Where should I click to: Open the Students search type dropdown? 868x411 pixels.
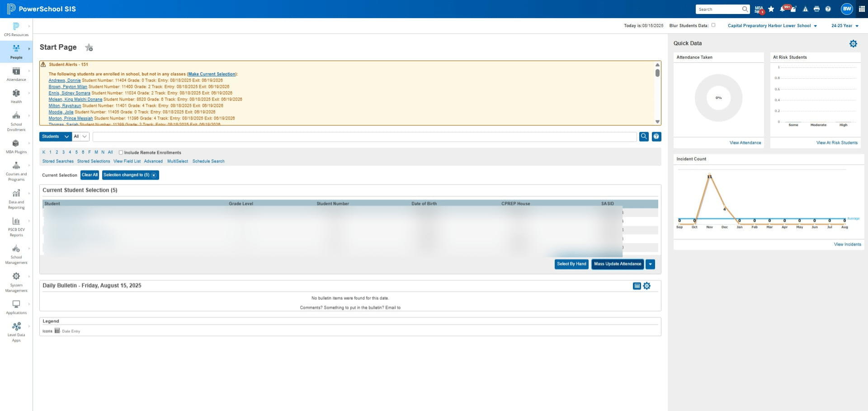[56, 136]
